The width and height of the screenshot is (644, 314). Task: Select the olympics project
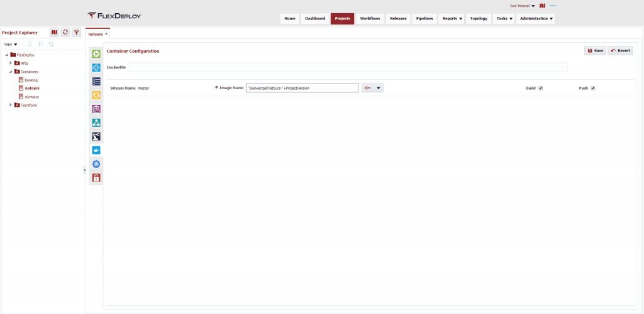coord(31,97)
